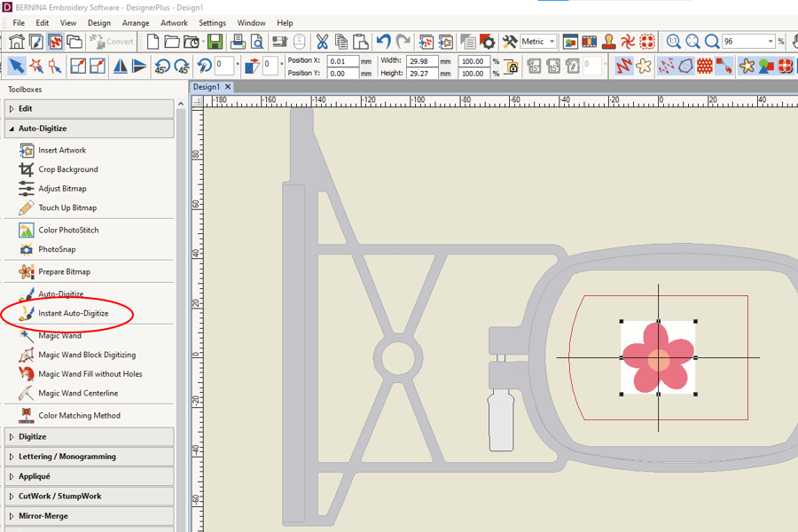Select the Instant Auto-Digitize tool
The height and width of the screenshot is (532, 798).
(77, 314)
